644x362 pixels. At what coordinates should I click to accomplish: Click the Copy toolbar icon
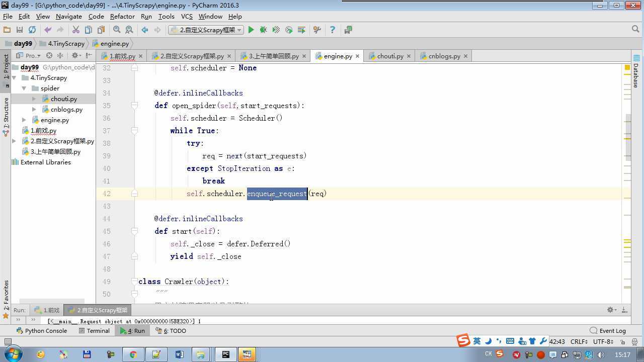pyautogui.click(x=89, y=30)
